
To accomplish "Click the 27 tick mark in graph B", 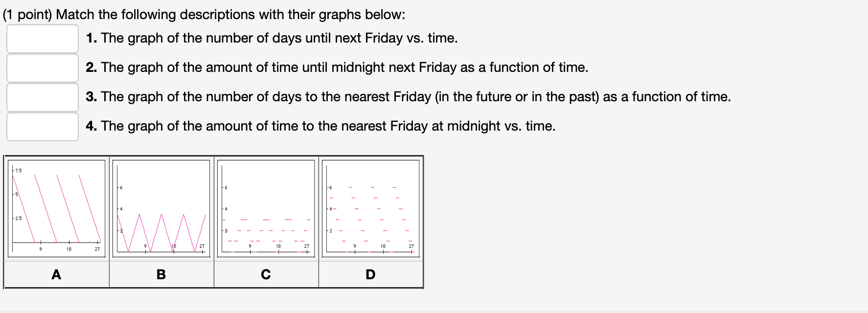I will 201,247.
